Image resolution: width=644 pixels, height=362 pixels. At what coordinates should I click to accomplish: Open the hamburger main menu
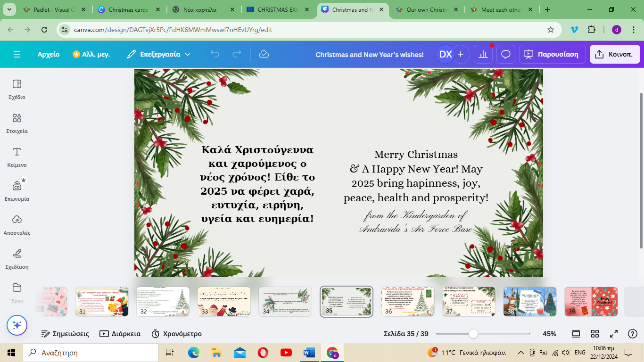tap(17, 54)
